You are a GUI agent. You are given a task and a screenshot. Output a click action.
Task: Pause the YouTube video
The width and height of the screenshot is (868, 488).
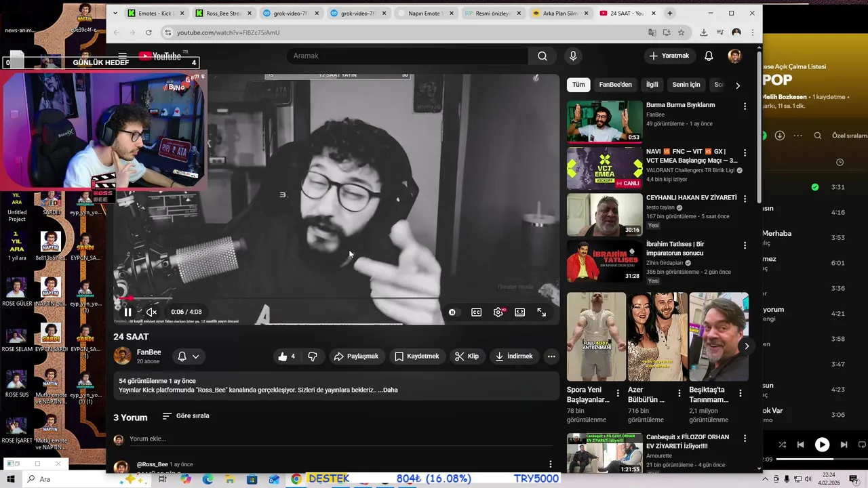[127, 312]
